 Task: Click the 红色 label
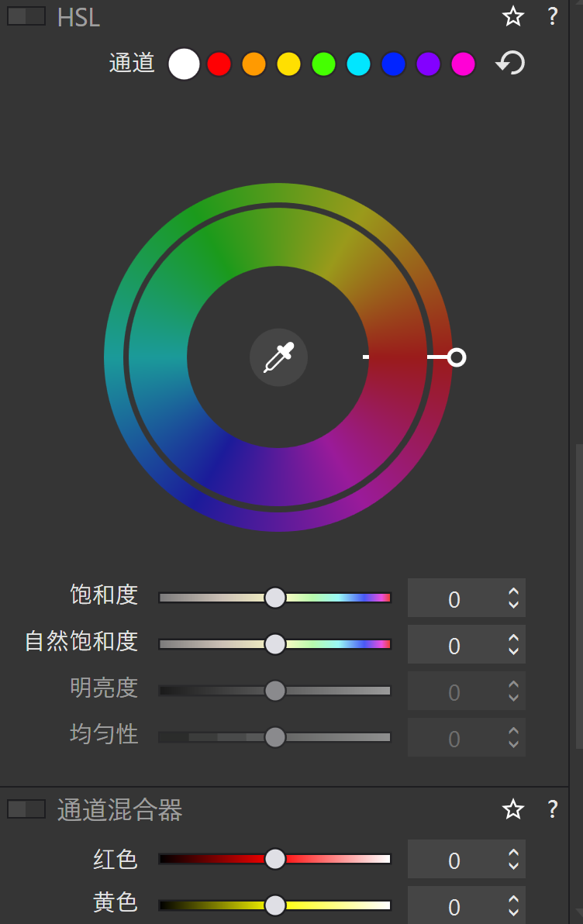coord(116,860)
